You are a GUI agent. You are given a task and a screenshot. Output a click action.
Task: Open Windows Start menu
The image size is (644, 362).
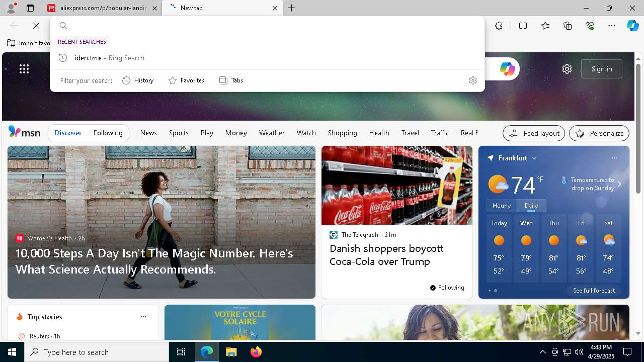pos(12,352)
